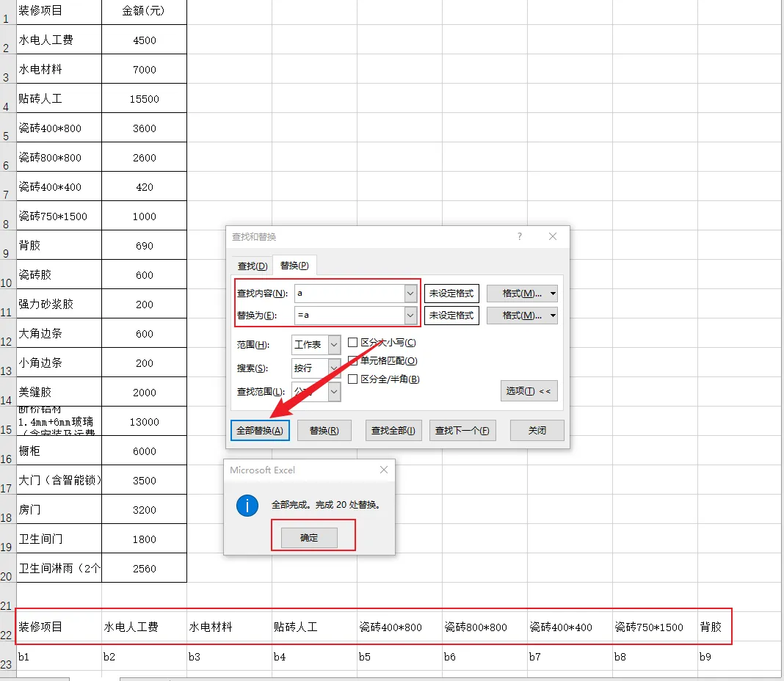Select the cell 橱柜
Viewport: 784px width, 681px height.
point(59,451)
